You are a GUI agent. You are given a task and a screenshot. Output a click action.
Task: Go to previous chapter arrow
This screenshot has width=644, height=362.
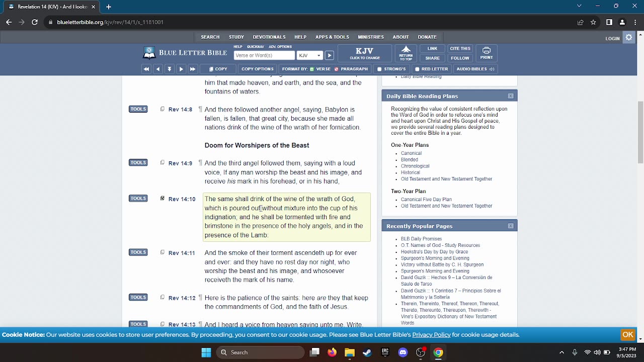point(158,69)
